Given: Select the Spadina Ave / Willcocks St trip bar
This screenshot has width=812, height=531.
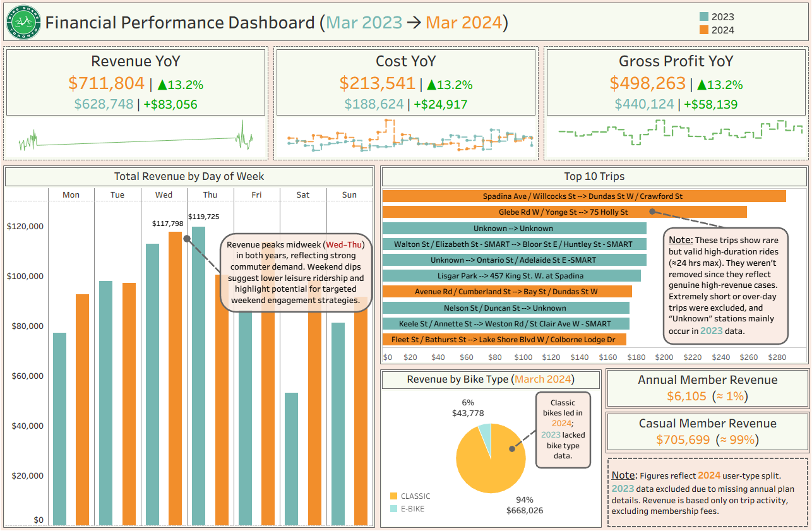Looking at the screenshot, I should [583, 196].
